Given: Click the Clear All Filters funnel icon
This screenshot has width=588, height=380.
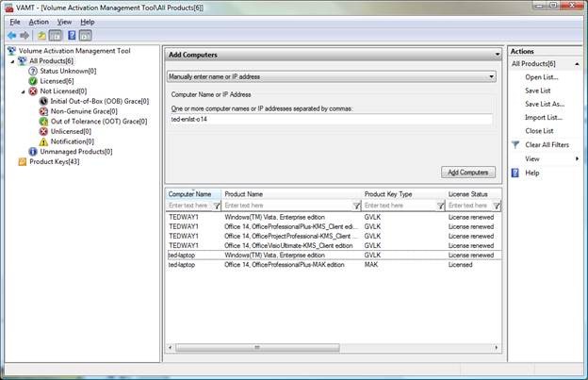Looking at the screenshot, I should pyautogui.click(x=516, y=145).
